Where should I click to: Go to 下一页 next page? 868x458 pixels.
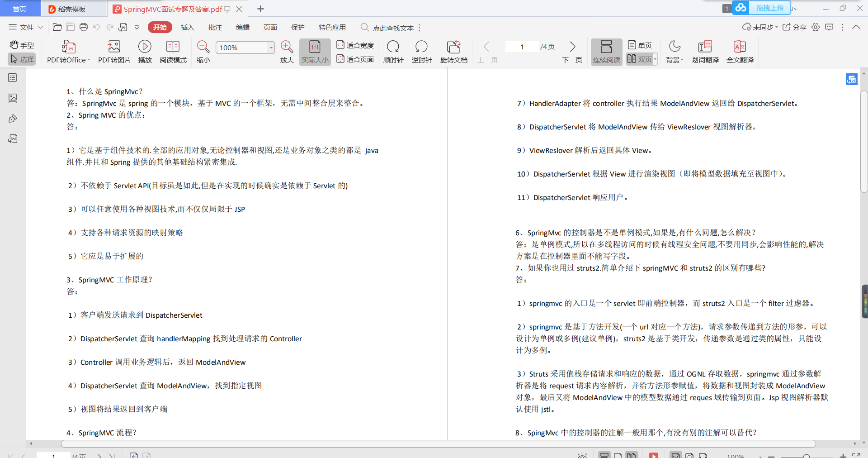click(572, 52)
